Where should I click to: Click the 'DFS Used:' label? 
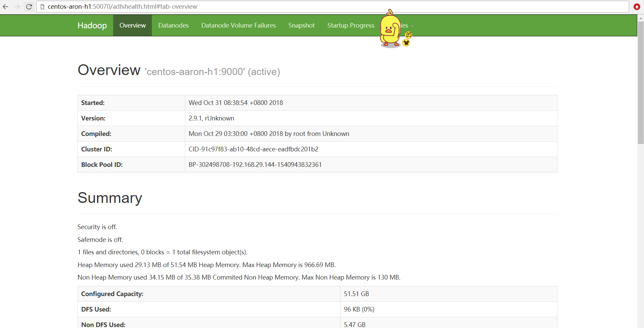point(96,309)
